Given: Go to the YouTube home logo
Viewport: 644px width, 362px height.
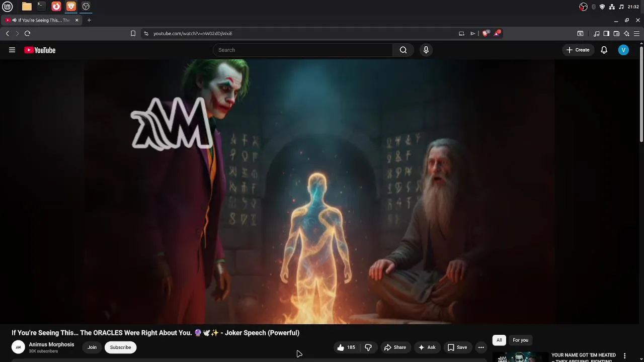Looking at the screenshot, I should click(x=40, y=50).
